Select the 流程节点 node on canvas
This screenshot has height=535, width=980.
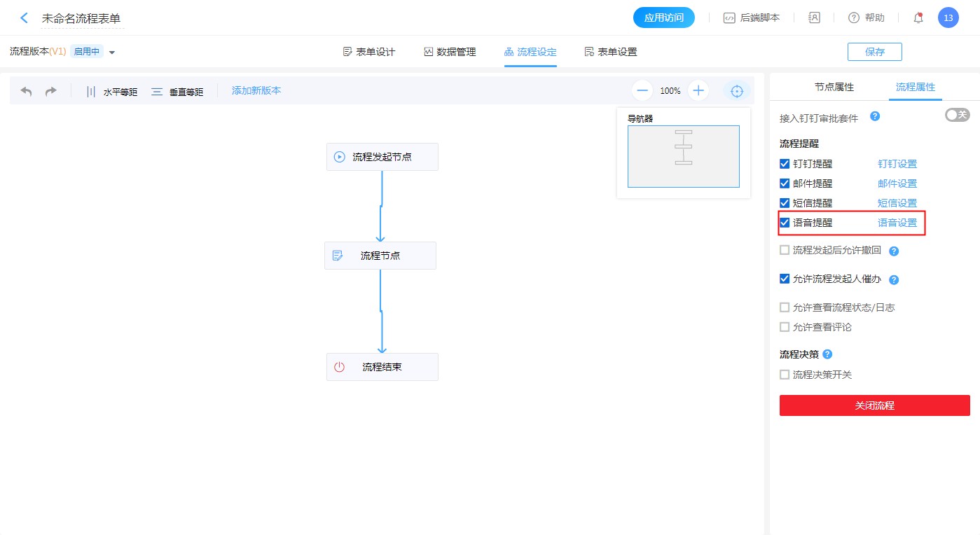(x=380, y=256)
